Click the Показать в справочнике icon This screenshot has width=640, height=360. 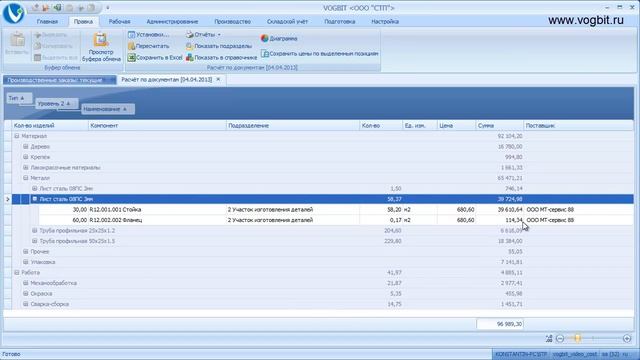point(189,58)
